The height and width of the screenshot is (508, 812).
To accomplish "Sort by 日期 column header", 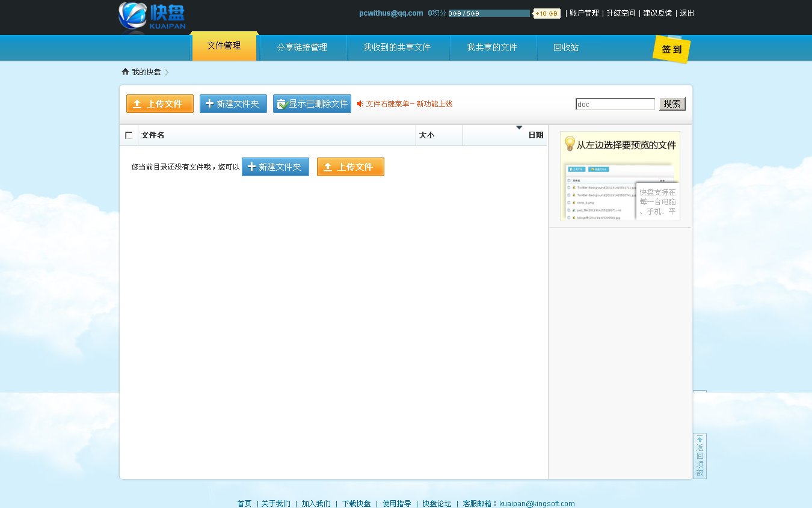I will pyautogui.click(x=536, y=135).
